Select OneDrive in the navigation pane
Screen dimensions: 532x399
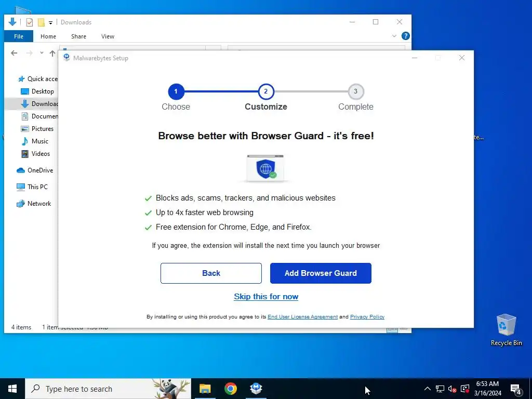click(x=41, y=170)
